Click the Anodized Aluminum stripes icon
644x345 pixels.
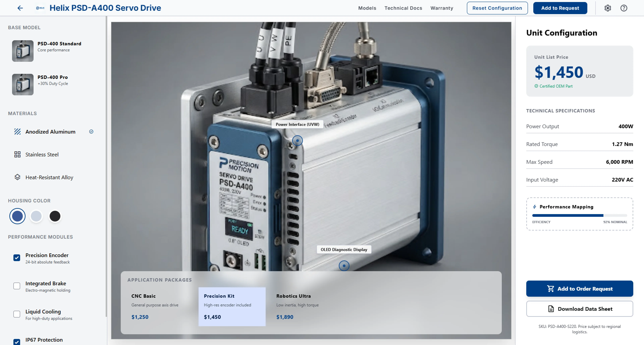pyautogui.click(x=17, y=132)
